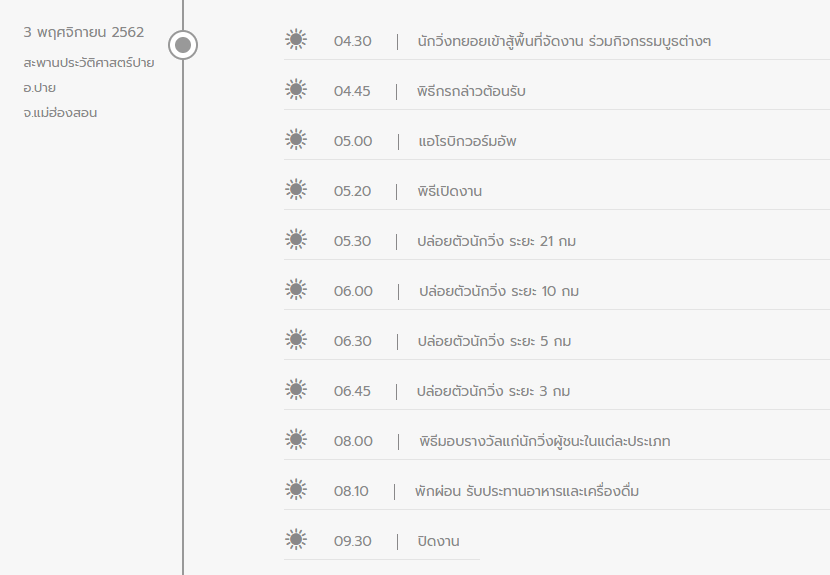Click the sun icon beside 06.30
This screenshot has height=575, width=830.
tap(296, 339)
